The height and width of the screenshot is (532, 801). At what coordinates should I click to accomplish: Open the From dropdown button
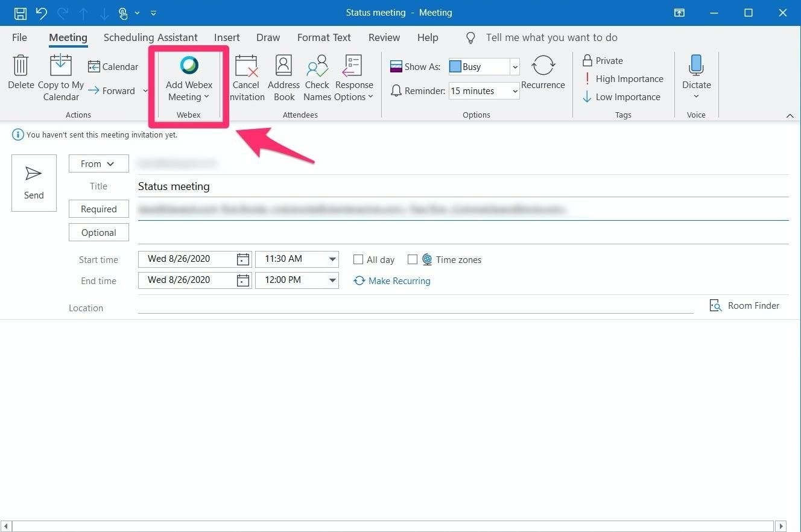(x=99, y=163)
